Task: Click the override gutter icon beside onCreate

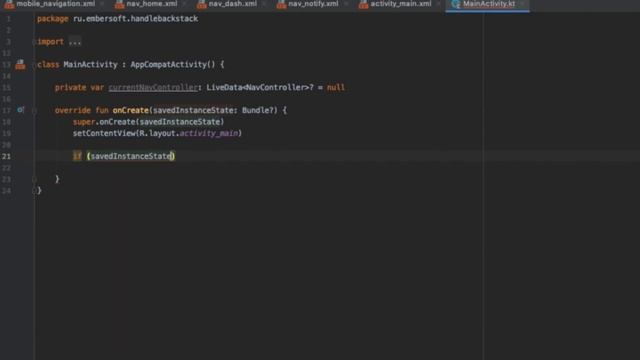Action: coord(20,110)
